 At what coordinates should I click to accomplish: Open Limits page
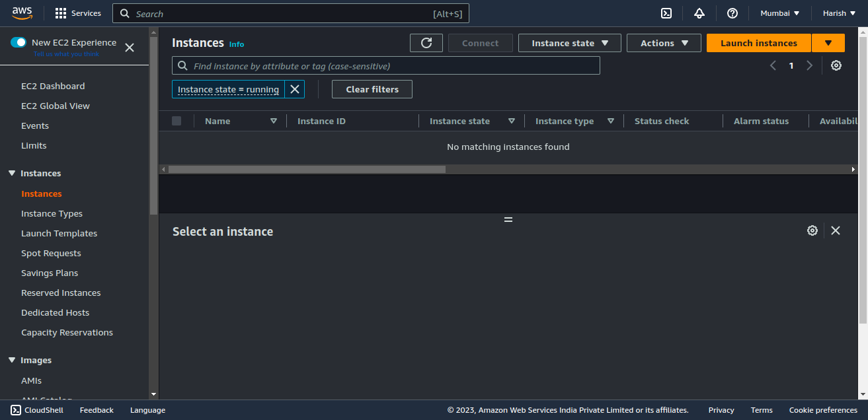tap(34, 145)
